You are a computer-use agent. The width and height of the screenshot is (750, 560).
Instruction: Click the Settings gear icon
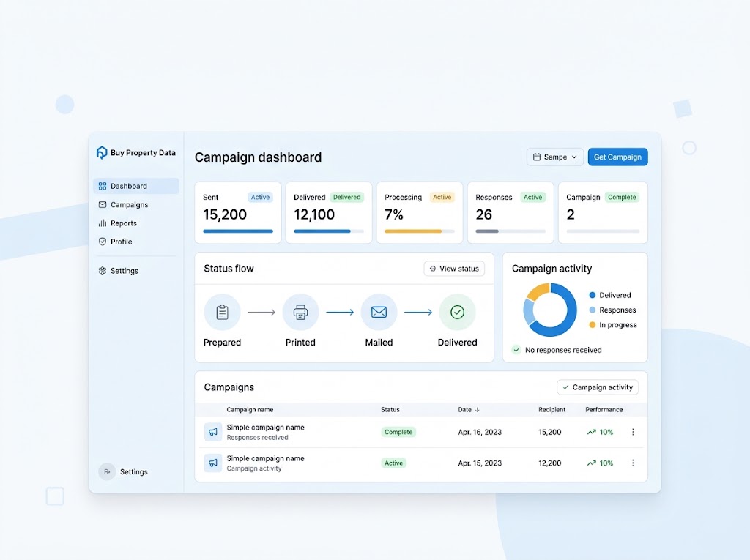[x=103, y=271]
